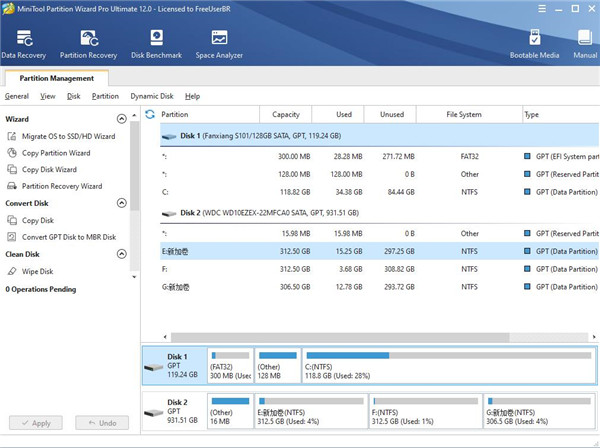Click the refresh icon beside Partition header

click(150, 115)
